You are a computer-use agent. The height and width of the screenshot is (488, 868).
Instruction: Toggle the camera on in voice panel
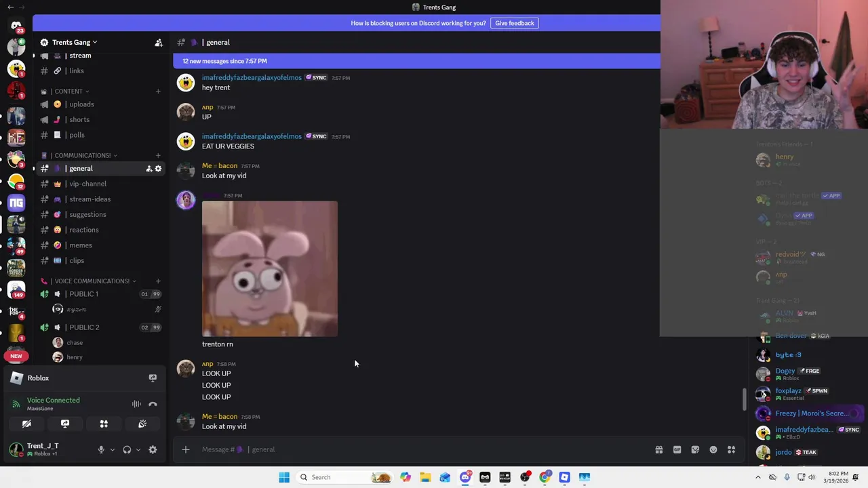coord(26,424)
